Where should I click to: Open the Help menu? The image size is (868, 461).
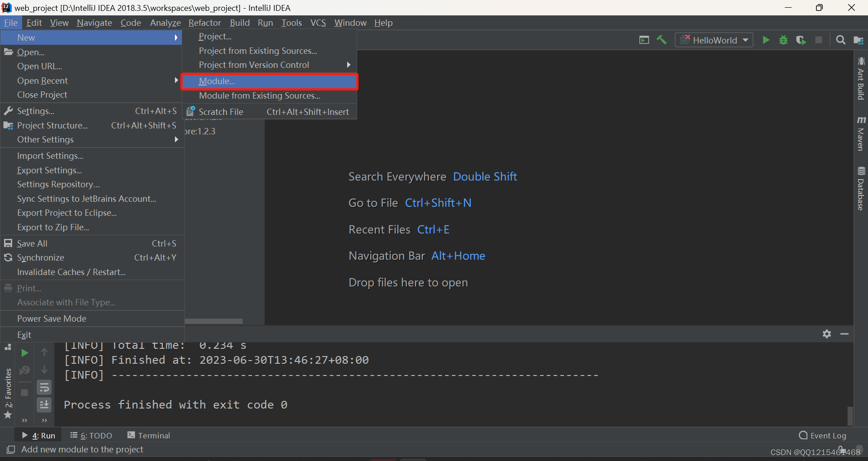pyautogui.click(x=383, y=23)
